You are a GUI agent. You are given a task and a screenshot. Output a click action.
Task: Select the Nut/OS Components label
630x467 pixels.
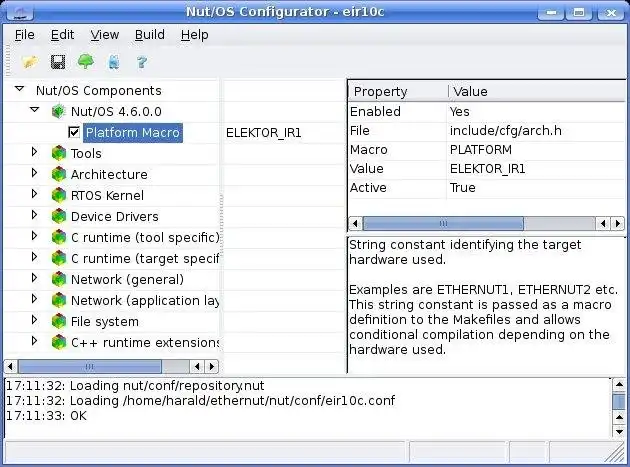(x=98, y=91)
